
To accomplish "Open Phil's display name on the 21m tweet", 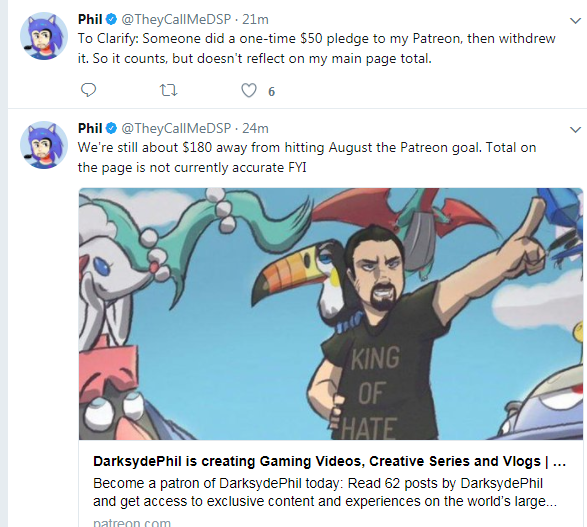I will [x=90, y=19].
